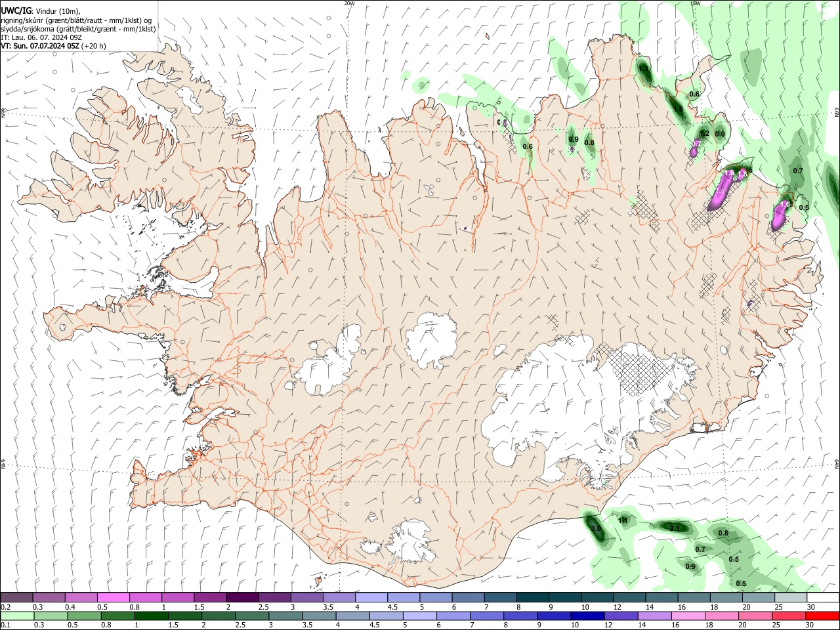Pick the bright red swatch ending rain scale

[823, 616]
